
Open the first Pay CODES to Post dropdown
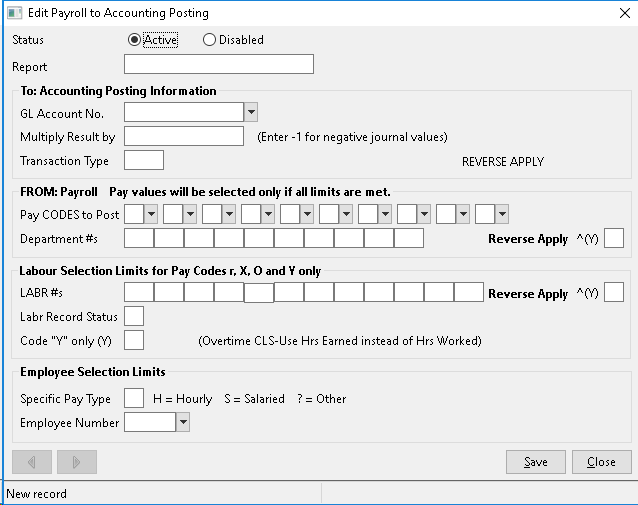[151, 214]
